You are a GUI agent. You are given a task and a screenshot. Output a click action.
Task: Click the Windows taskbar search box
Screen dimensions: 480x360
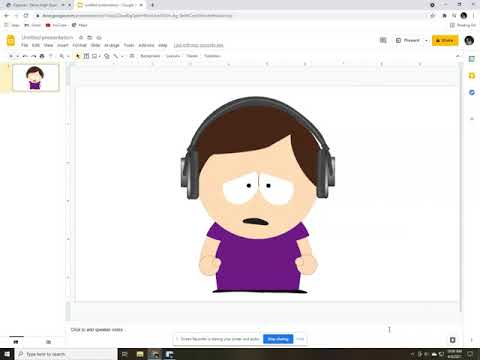coord(66,354)
